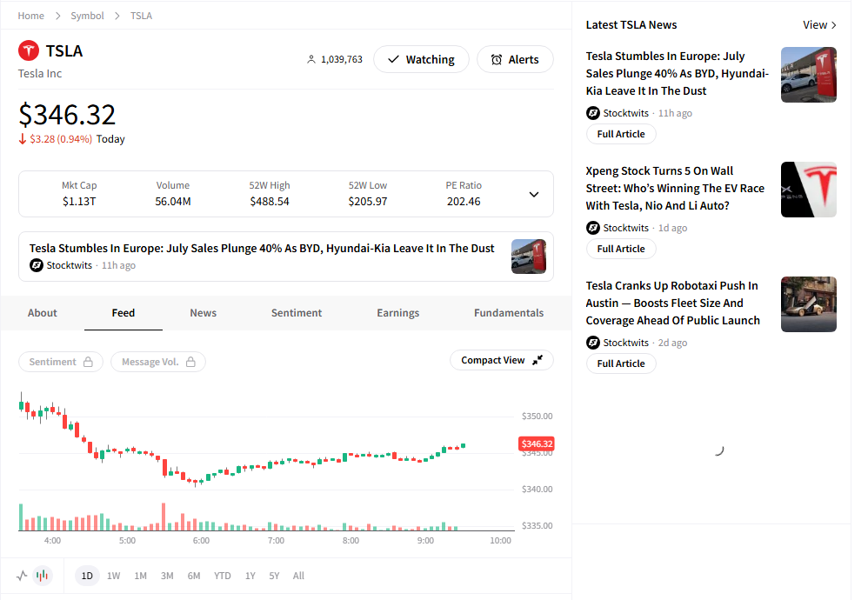Open the Symbol breadcrumb link
This screenshot has height=600, width=868.
(87, 16)
